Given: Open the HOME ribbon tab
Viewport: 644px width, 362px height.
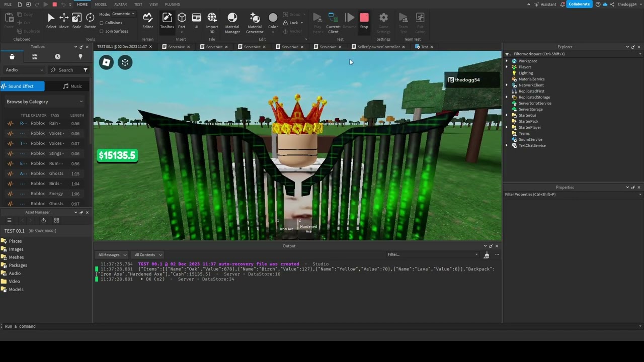Looking at the screenshot, I should point(83,5).
